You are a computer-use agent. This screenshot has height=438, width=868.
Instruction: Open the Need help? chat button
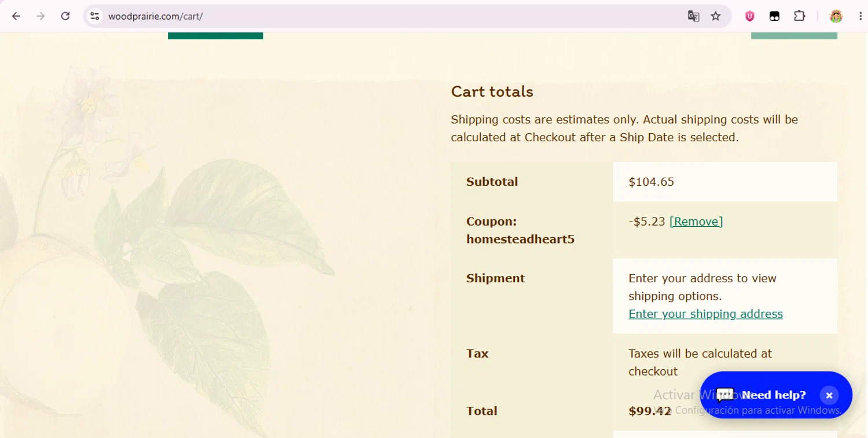(x=774, y=395)
